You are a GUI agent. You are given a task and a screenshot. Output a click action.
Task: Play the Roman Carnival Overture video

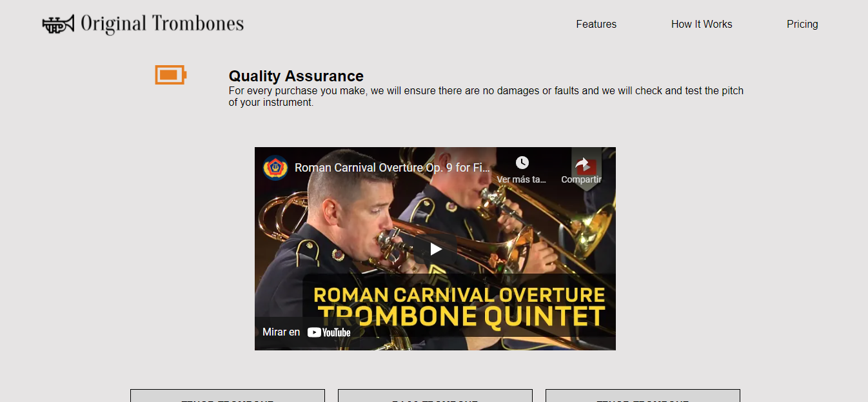435,249
